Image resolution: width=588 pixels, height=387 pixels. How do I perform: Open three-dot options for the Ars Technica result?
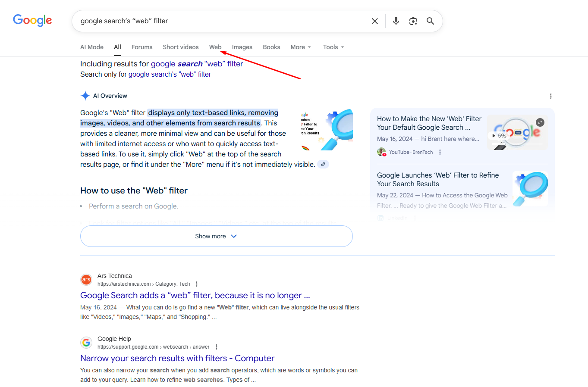[196, 284]
